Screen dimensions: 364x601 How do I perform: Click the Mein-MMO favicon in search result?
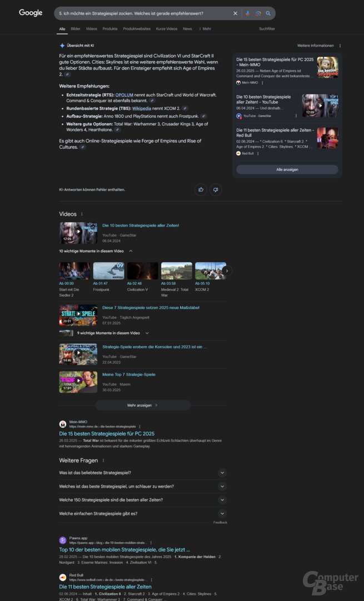click(63, 424)
